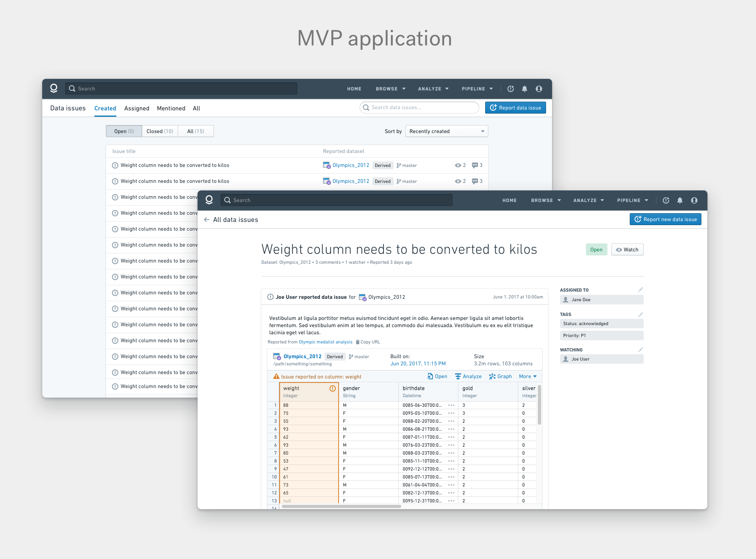Click the Open status badge on the issue
Screen dimensions: 756x559
(596, 249)
